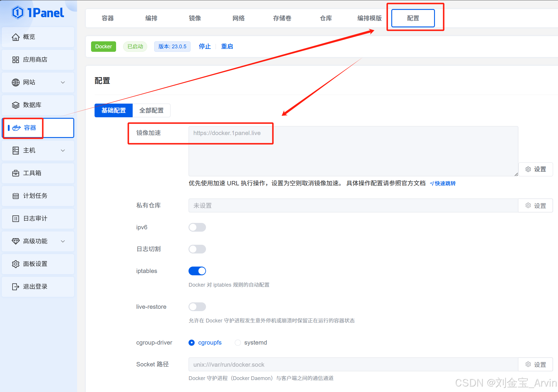Switch to the 编排 tab

point(151,18)
